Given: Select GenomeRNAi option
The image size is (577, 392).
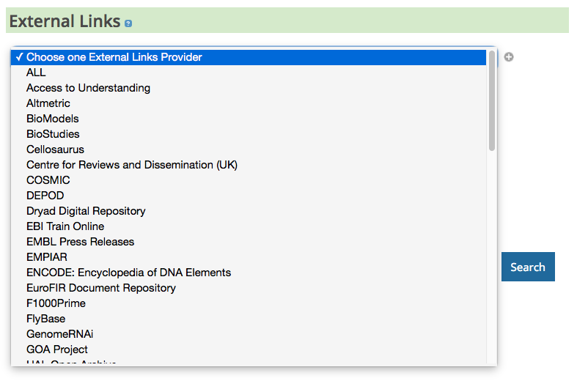Looking at the screenshot, I should click(249, 334).
